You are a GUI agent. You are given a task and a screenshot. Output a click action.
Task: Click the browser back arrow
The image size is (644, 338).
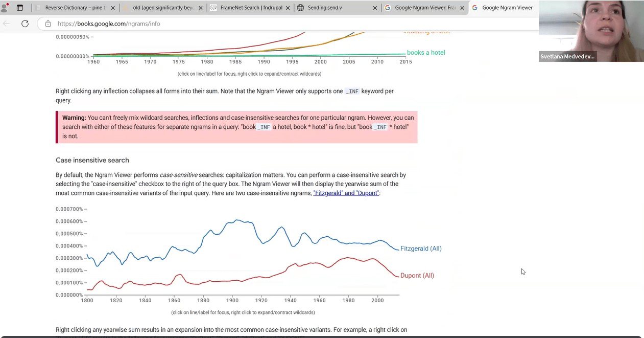coord(7,24)
